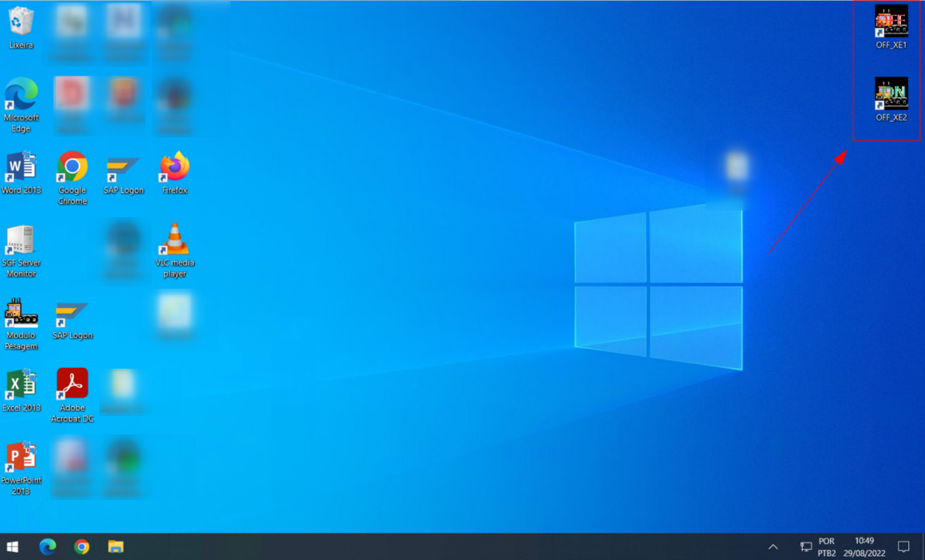
Task: Open the clock showing 10:49
Action: pyautogui.click(x=864, y=547)
